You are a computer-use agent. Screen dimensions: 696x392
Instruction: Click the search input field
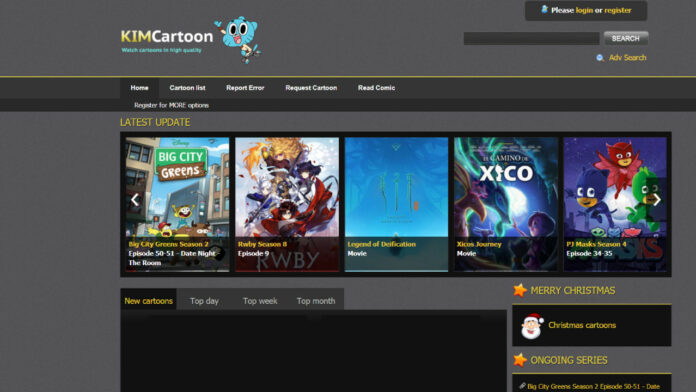[531, 39]
